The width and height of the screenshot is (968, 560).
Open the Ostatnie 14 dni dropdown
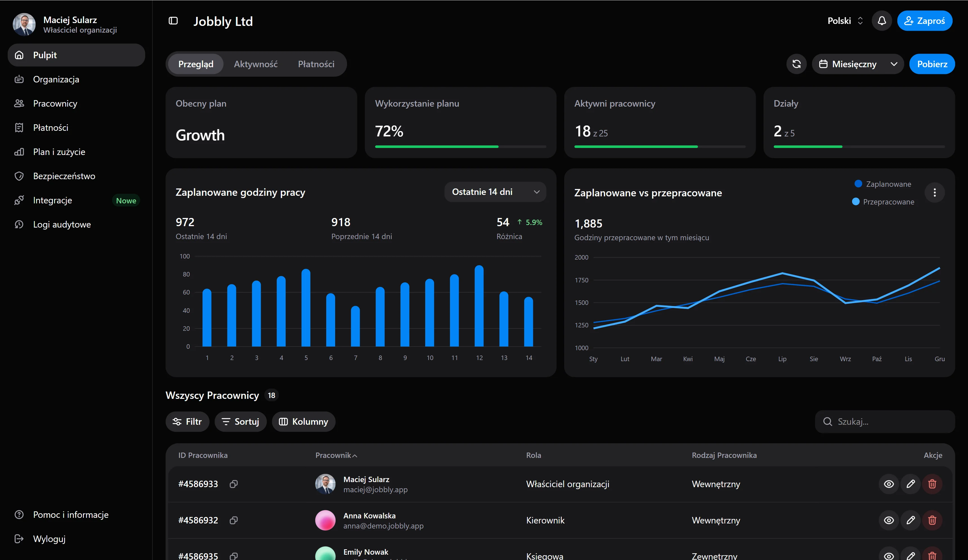(495, 192)
